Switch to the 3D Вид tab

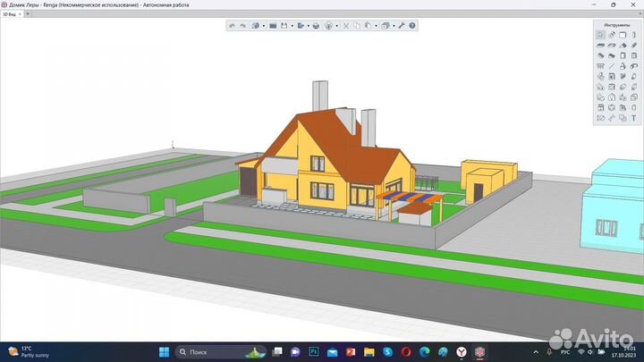point(9,15)
